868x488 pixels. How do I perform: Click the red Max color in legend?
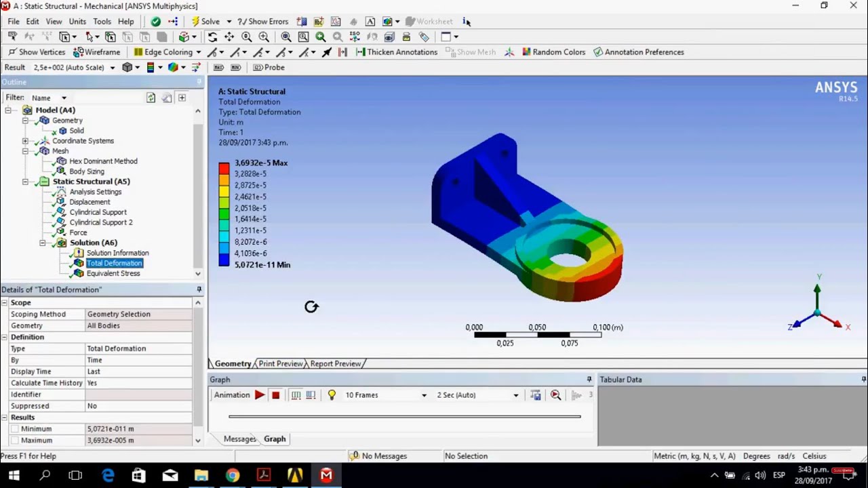[x=224, y=168]
